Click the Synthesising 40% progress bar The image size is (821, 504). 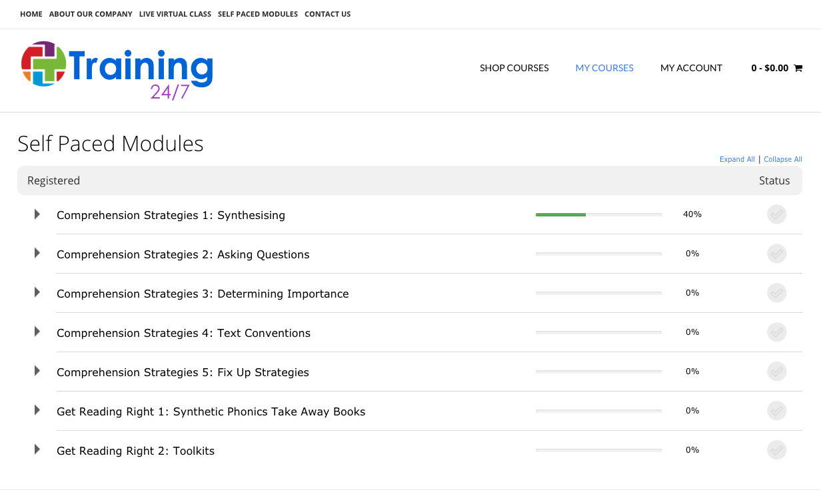pos(598,214)
